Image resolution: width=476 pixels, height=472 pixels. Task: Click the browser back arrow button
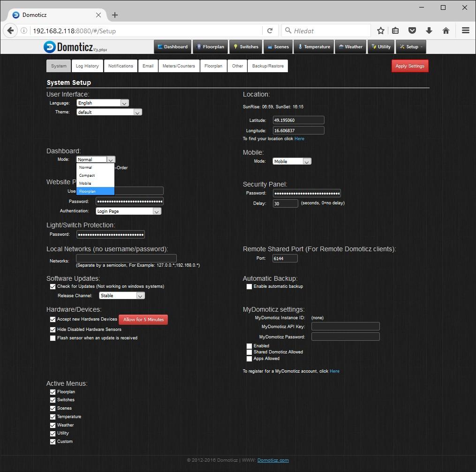[x=10, y=30]
